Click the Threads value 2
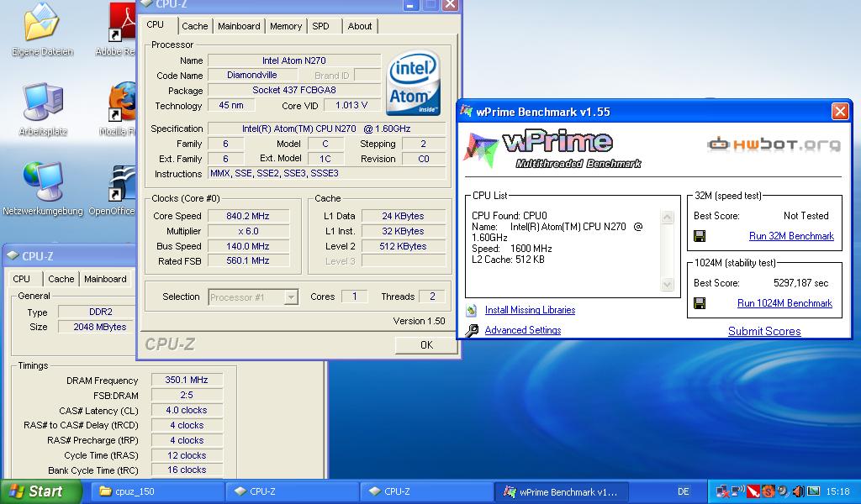Image resolution: width=861 pixels, height=504 pixels. (x=432, y=297)
